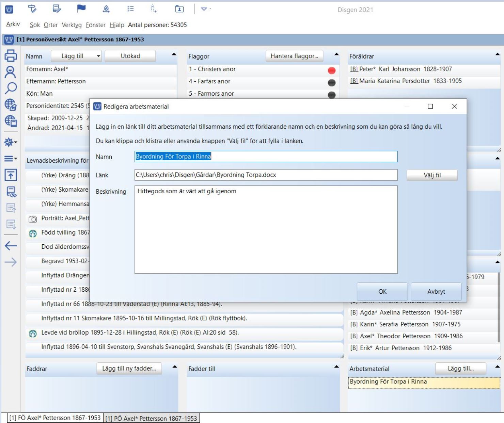Open the star-shaped dropdown in left sidebar
This screenshot has height=423, width=504.
pyautogui.click(x=11, y=142)
